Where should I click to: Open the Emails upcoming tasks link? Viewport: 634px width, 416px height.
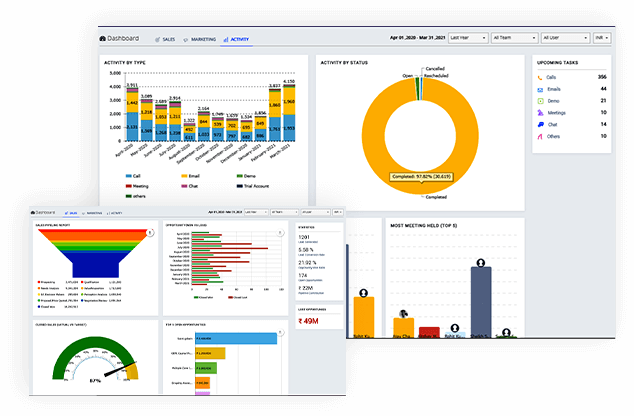[x=554, y=89]
